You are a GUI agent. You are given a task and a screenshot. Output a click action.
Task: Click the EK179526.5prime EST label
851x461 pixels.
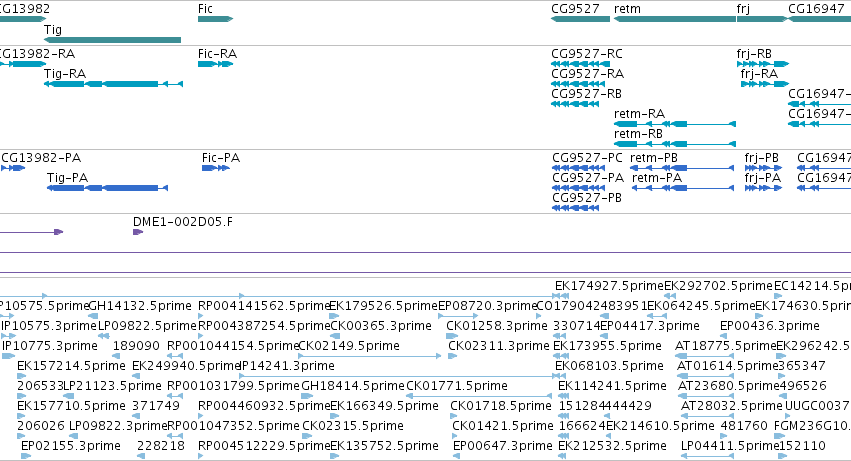pyautogui.click(x=384, y=306)
